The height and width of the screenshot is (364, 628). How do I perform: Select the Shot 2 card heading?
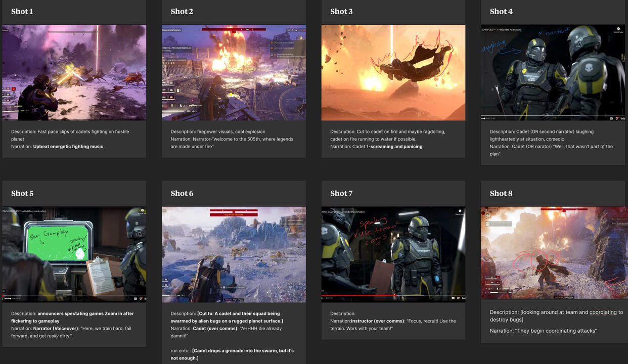[x=182, y=12]
